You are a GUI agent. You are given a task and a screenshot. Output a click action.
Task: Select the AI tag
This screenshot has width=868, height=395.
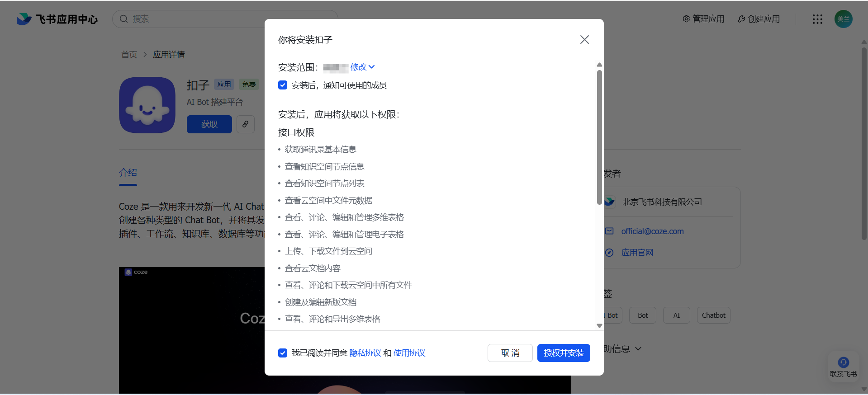pos(677,315)
